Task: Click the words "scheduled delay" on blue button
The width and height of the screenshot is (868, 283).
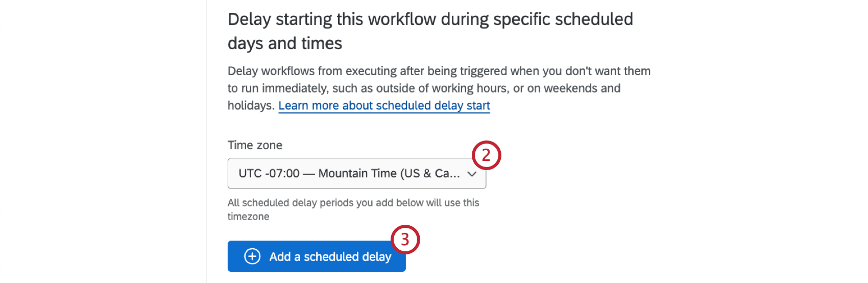Action: pyautogui.click(x=347, y=256)
